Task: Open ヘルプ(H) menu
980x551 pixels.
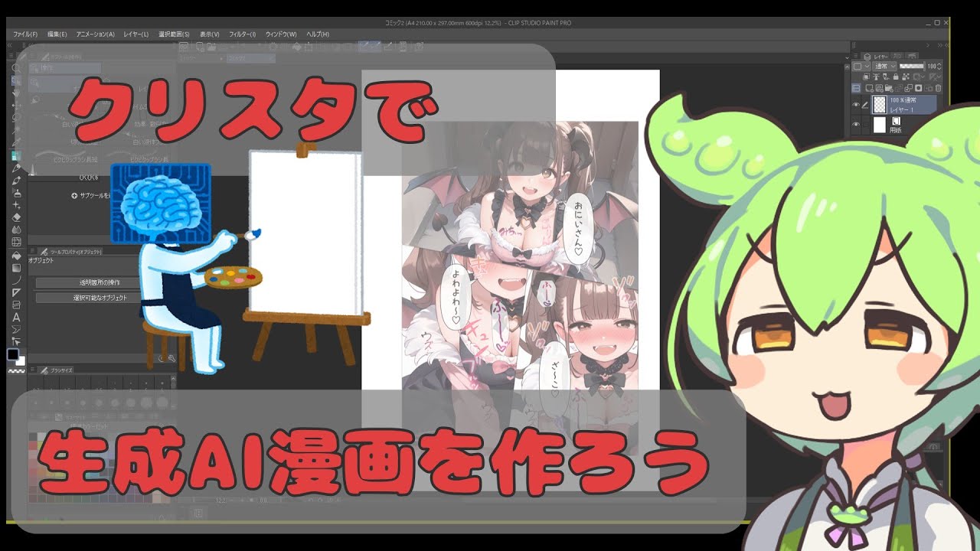Action: tap(317, 34)
